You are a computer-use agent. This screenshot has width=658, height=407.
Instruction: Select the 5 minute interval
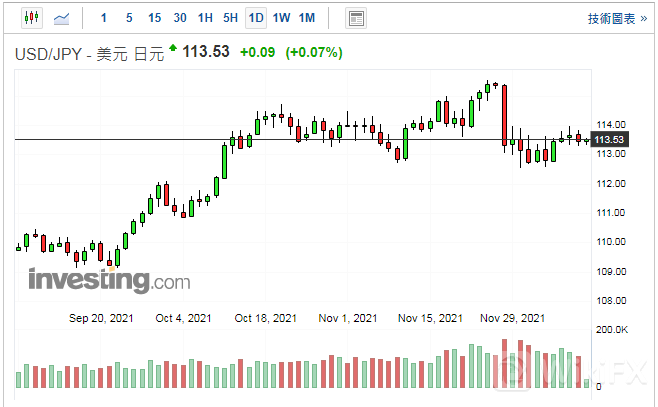[128, 18]
